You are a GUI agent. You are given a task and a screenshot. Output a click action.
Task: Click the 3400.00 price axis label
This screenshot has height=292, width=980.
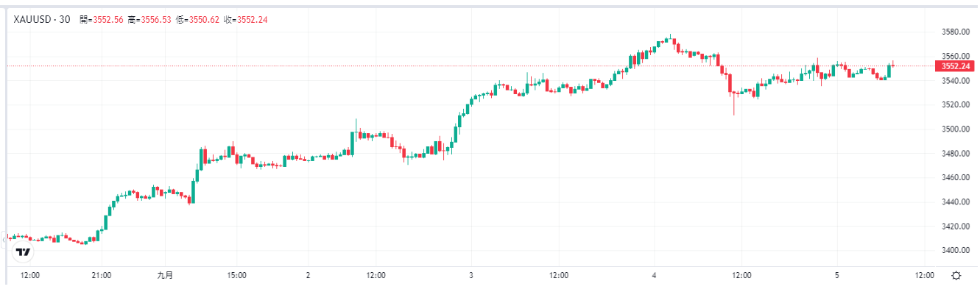pyautogui.click(x=953, y=250)
